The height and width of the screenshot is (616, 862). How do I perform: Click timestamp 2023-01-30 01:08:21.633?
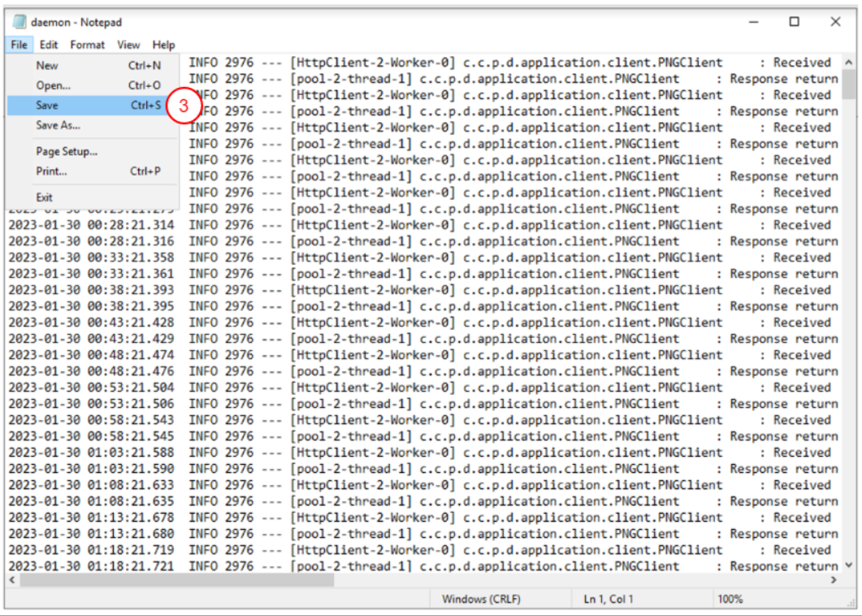[x=91, y=485]
